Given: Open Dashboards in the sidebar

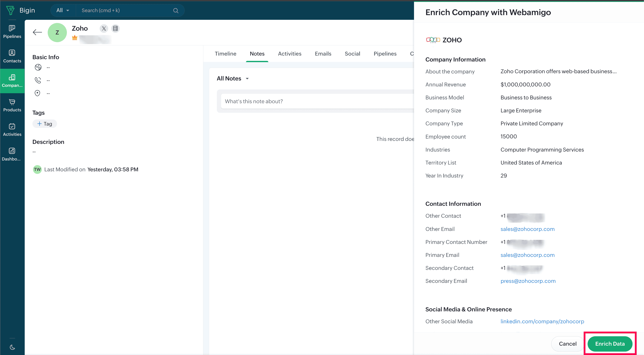Looking at the screenshot, I should pyautogui.click(x=12, y=154).
